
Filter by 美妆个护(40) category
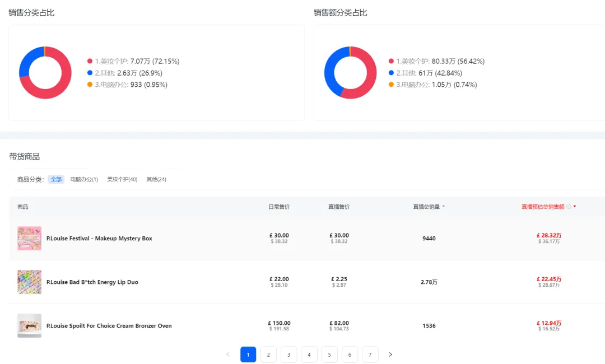point(122,179)
